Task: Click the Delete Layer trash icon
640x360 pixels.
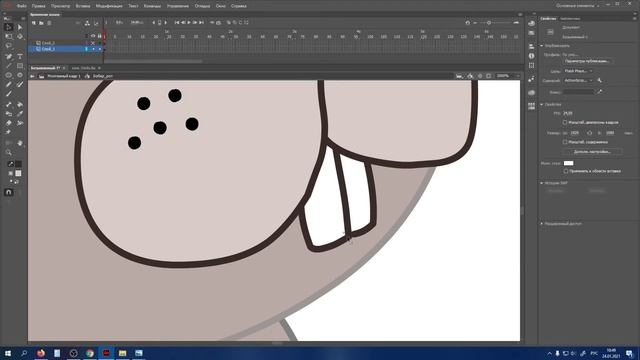Action: pyautogui.click(x=49, y=23)
